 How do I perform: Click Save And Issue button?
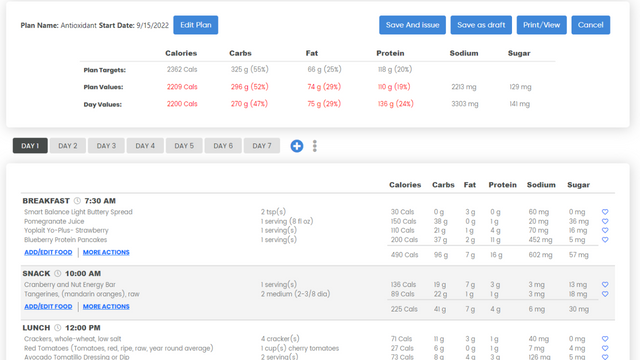[x=412, y=25]
